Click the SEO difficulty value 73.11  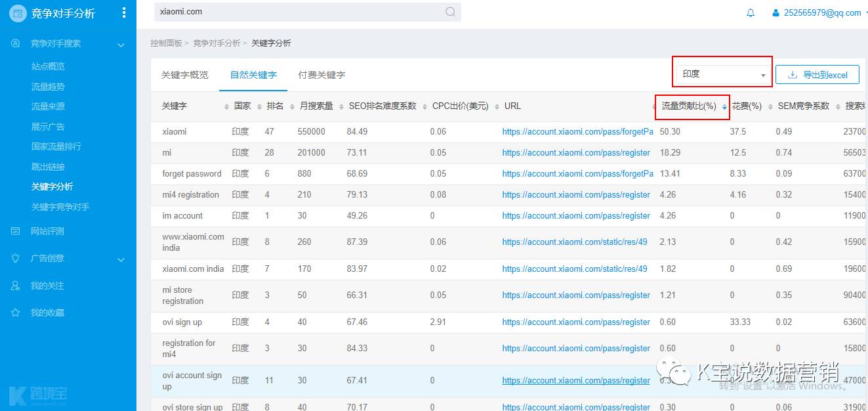pyautogui.click(x=358, y=152)
